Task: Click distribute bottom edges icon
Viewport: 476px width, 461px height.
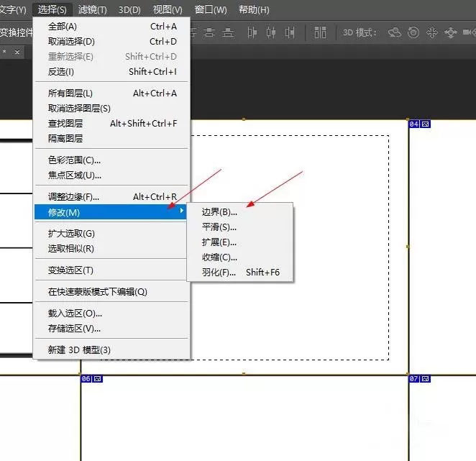Action: 228,32
